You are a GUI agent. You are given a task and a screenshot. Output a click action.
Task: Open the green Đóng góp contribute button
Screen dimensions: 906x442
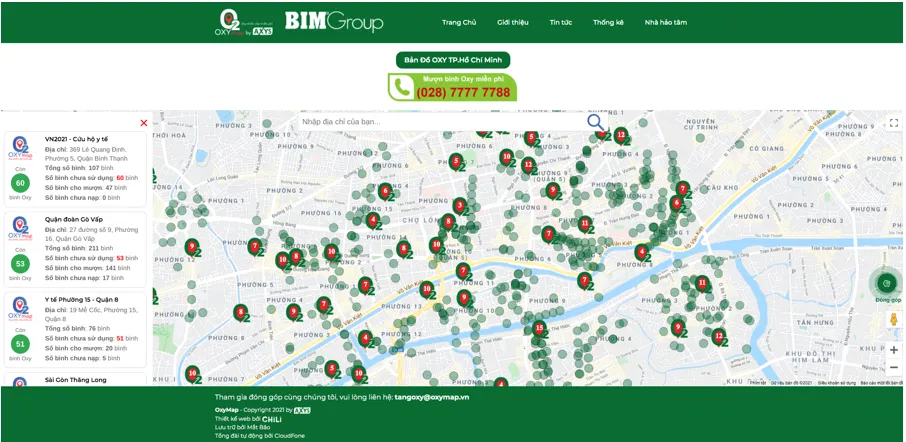point(887,284)
